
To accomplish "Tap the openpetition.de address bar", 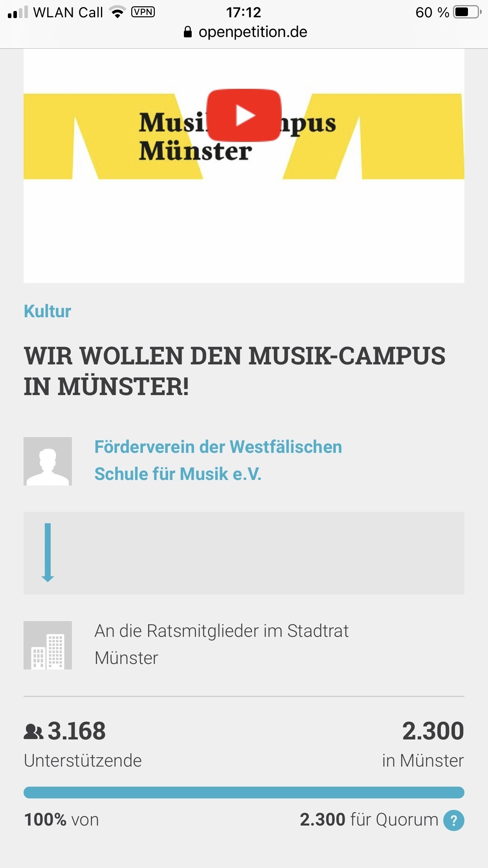I will click(x=253, y=32).
